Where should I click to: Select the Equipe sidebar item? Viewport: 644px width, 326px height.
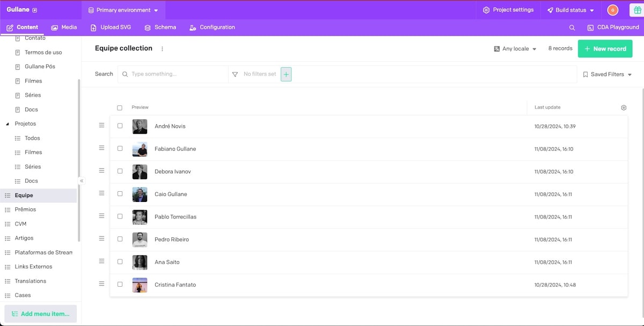coord(39,195)
